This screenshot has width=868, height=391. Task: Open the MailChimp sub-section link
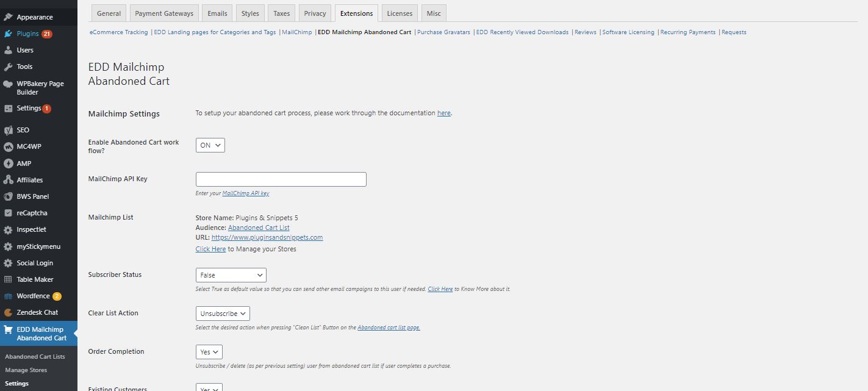click(297, 32)
